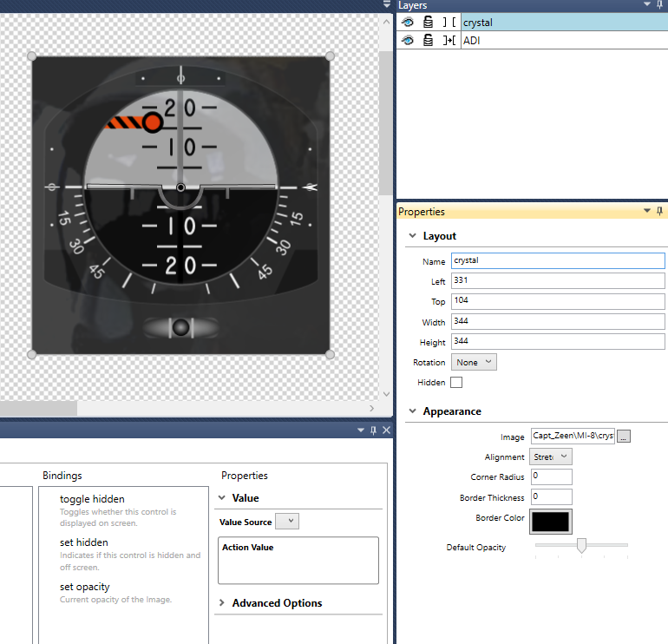Click the stack icon of ADI layer

[x=429, y=41]
